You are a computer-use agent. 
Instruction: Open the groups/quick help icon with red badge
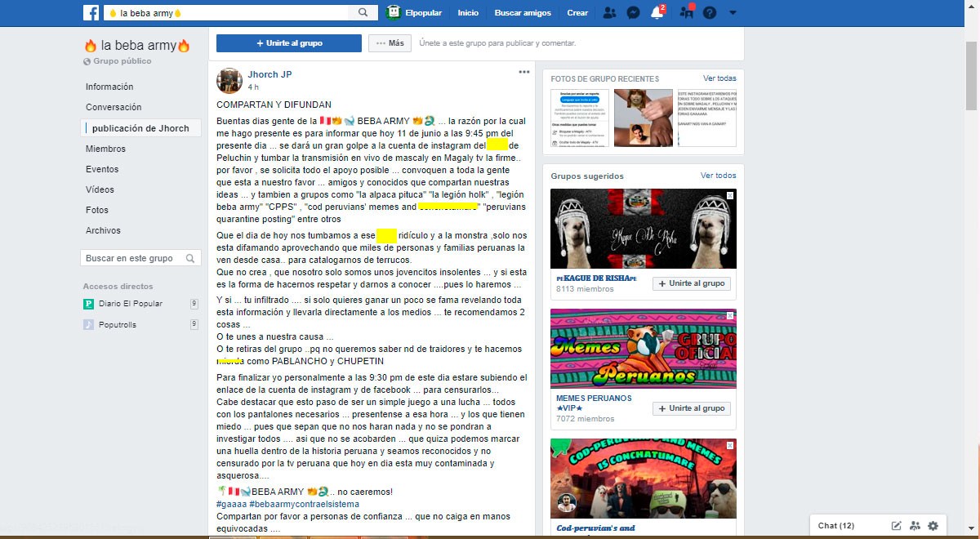pyautogui.click(x=686, y=13)
